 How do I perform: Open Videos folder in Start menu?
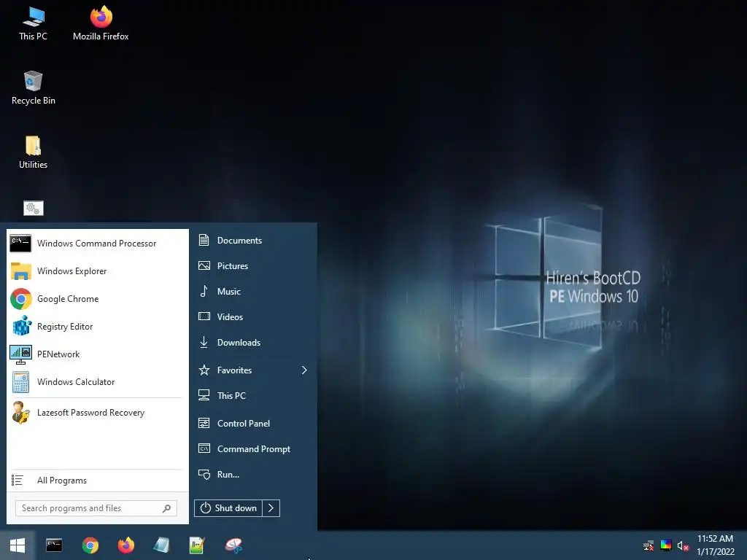click(252, 316)
